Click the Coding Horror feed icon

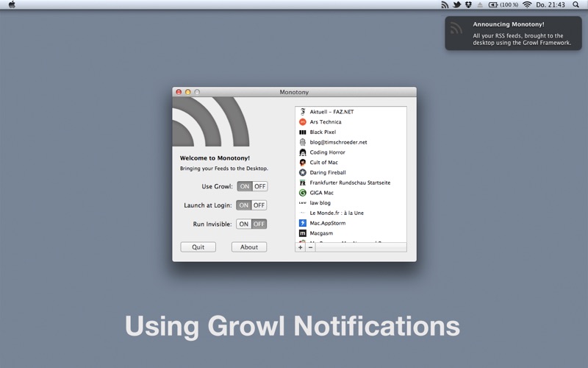click(x=303, y=152)
